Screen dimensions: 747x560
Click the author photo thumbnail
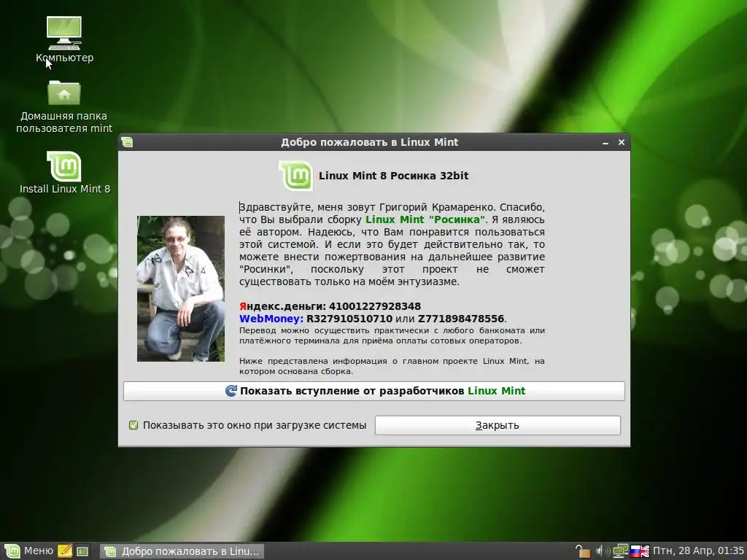tap(181, 289)
